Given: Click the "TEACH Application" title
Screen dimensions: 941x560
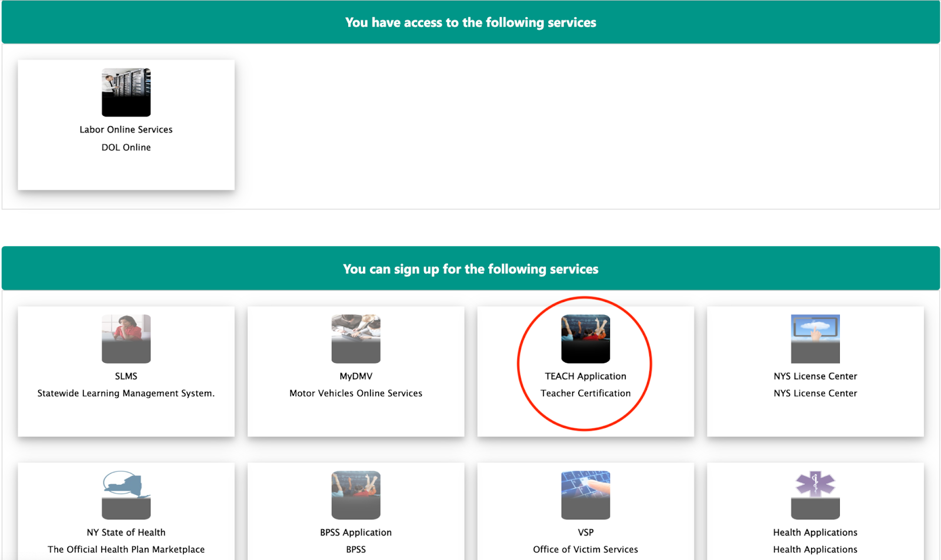Looking at the screenshot, I should point(586,376).
